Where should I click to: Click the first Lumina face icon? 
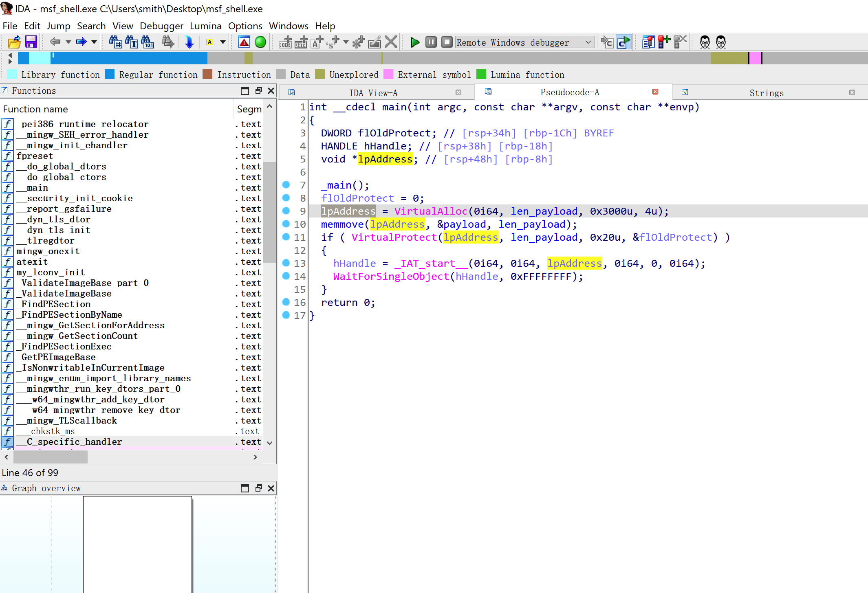705,42
